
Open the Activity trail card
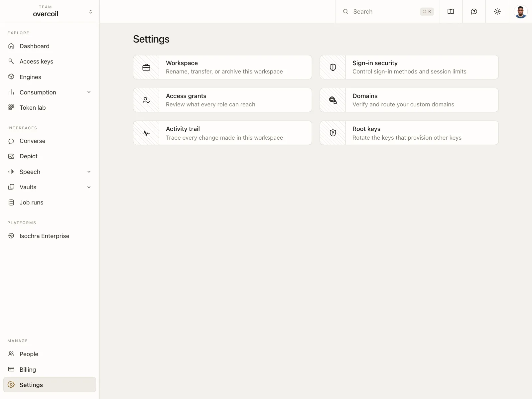coord(222,133)
